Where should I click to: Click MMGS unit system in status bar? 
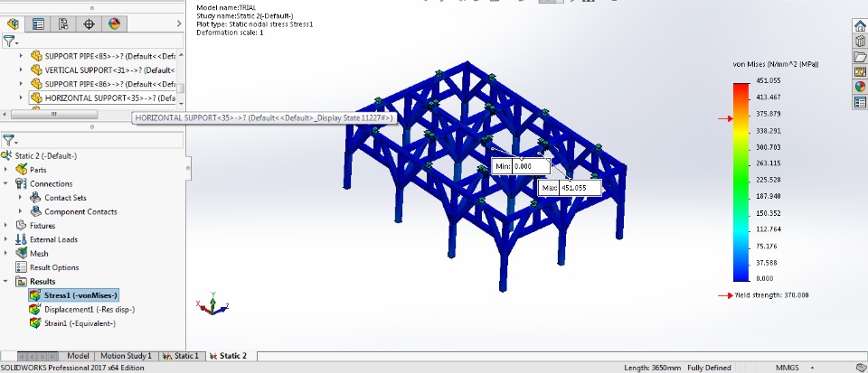pos(788,368)
